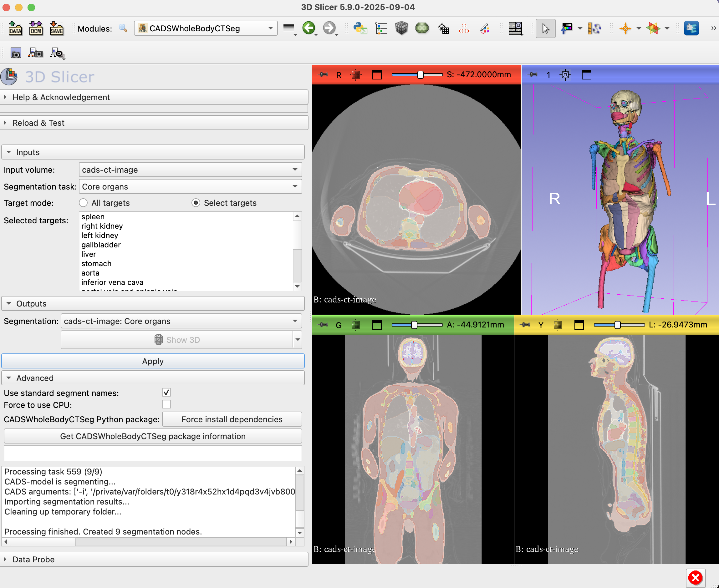The height and width of the screenshot is (588, 719).
Task: Click the Save scene icon
Action: pos(56,28)
